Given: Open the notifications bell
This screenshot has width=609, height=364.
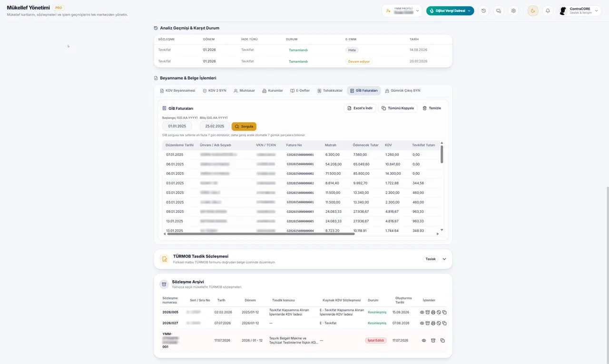Looking at the screenshot, I should (x=548, y=11).
